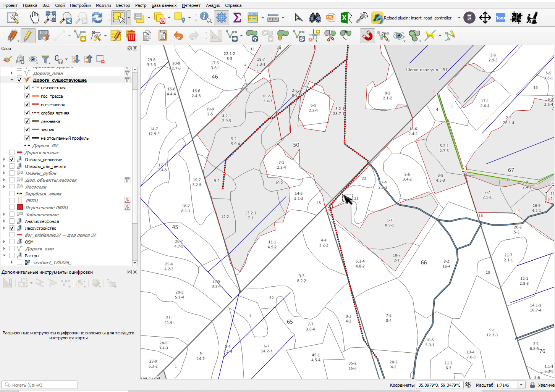Viewport: 555px width, 392px height.
Task: Click the coordinates field in status bar
Action: point(440,385)
